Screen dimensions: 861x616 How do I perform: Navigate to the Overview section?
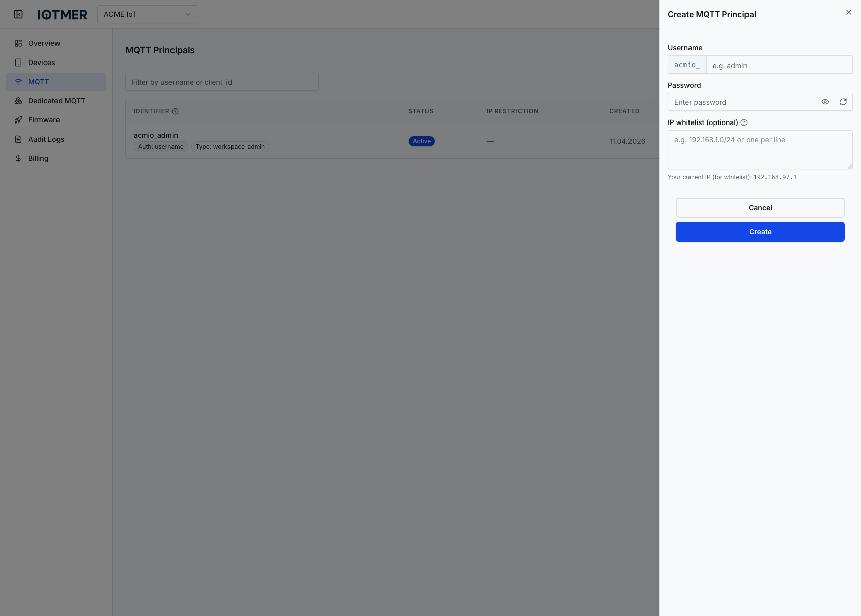[x=43, y=43]
